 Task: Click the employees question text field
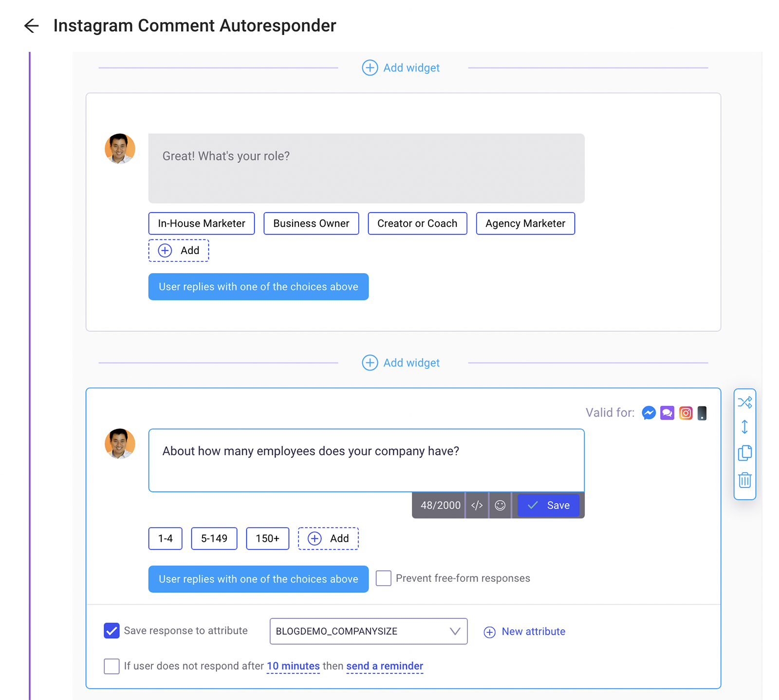(366, 460)
